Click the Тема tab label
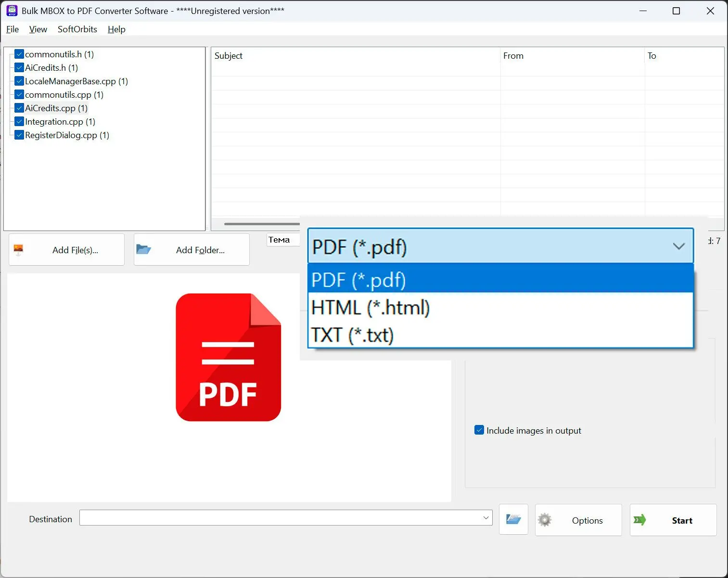 click(280, 240)
